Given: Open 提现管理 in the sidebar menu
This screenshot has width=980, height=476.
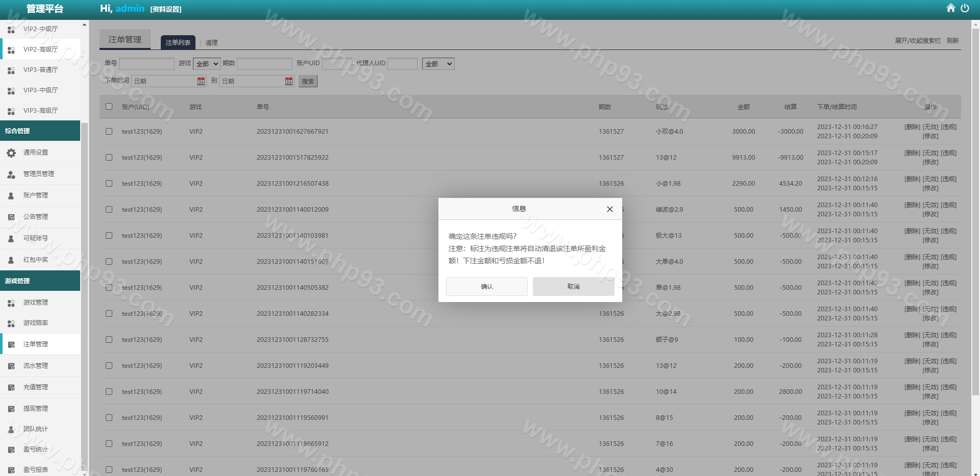Looking at the screenshot, I should (36, 409).
